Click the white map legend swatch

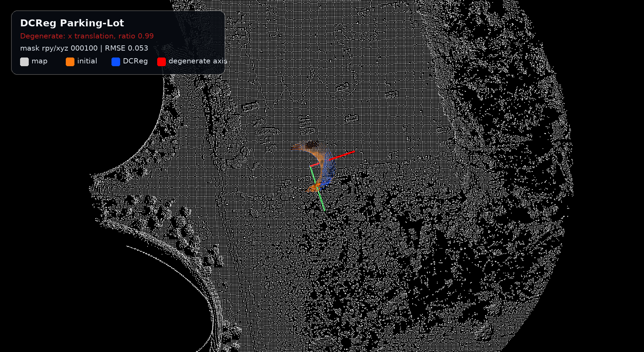[x=24, y=62]
